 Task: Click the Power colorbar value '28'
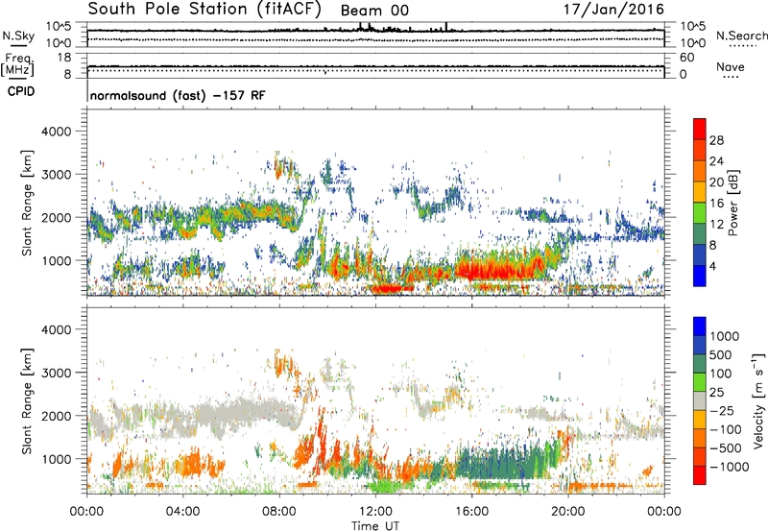[716, 140]
